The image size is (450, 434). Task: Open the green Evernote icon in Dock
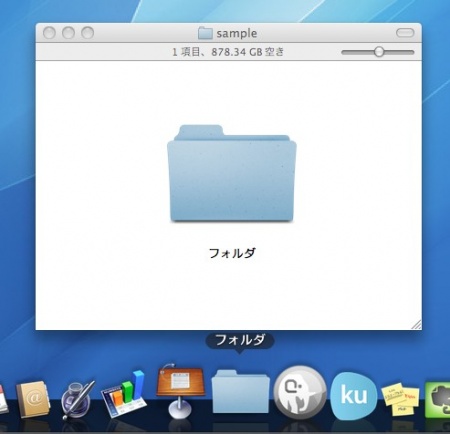439,399
